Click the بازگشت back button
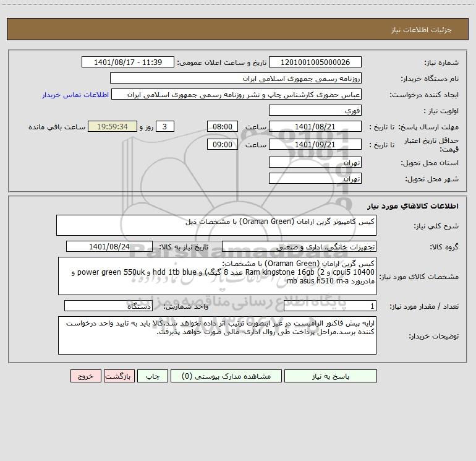 coord(119,376)
